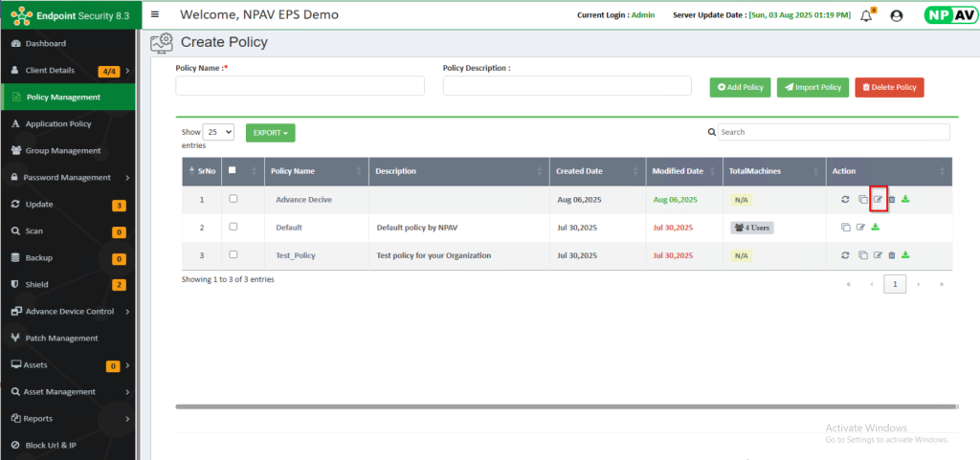980x460 pixels.
Task: Refresh the Test_Policy using sync icon
Action: 845,255
